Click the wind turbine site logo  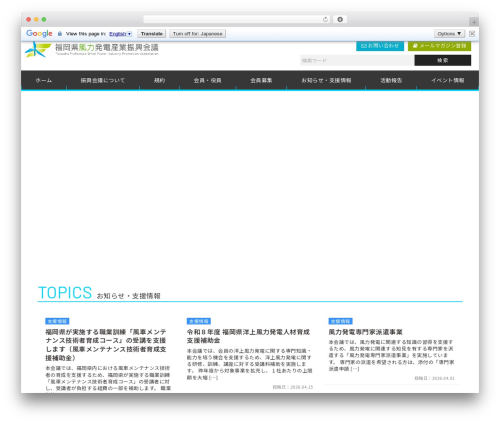[x=38, y=50]
